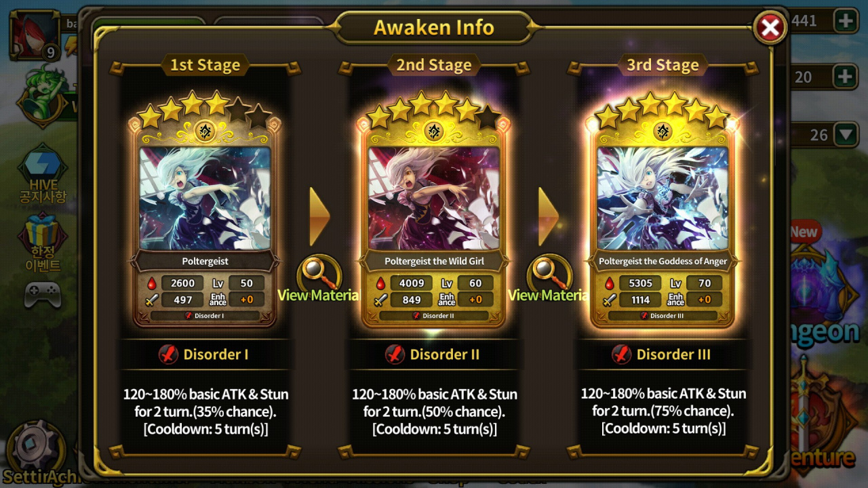Click the element emblem on 2nd Stage card

(434, 131)
